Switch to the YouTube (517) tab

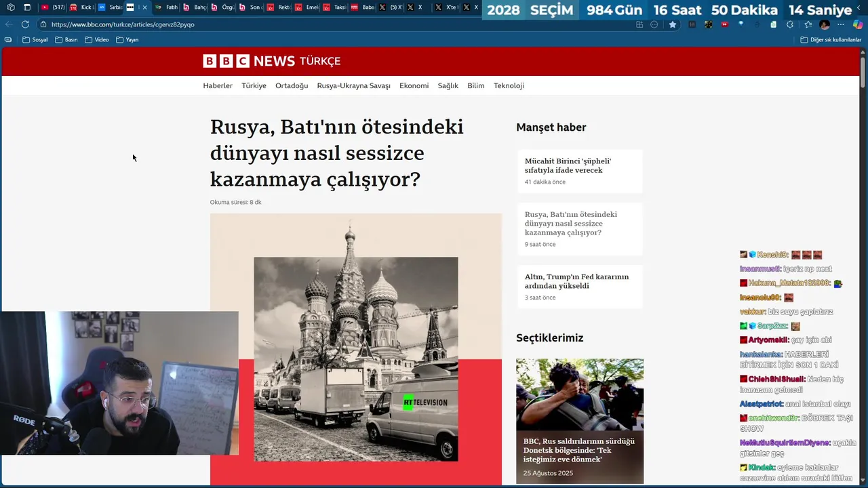point(52,7)
